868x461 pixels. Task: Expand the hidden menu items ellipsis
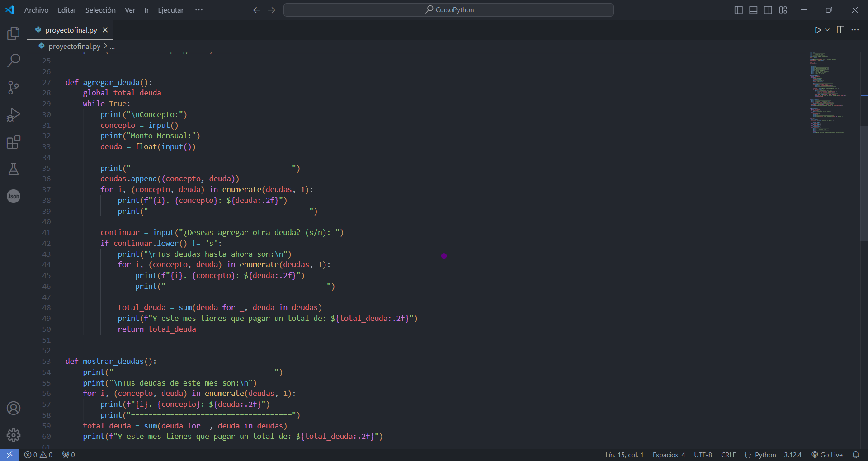[x=199, y=10]
